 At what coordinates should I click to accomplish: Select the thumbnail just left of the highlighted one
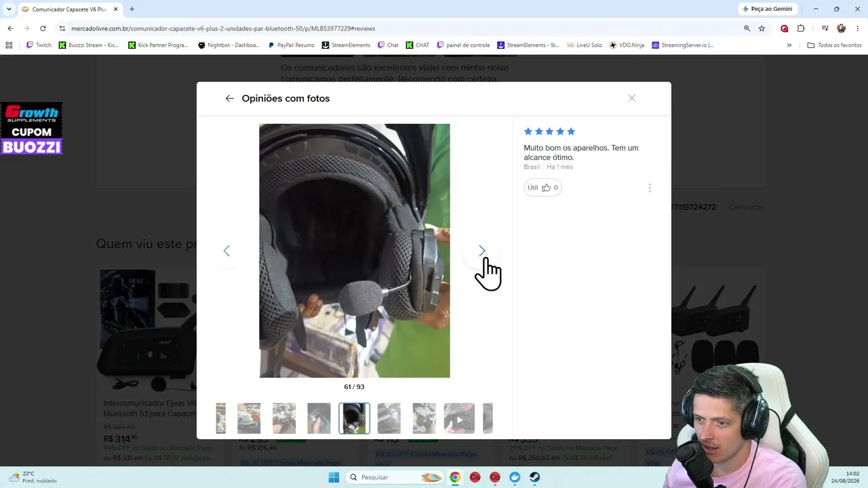(x=319, y=418)
